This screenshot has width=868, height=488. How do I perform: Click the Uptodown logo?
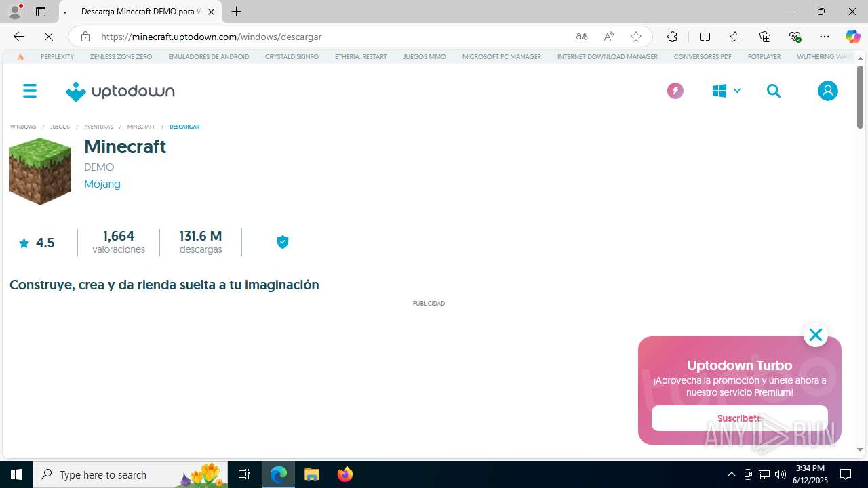coord(120,91)
